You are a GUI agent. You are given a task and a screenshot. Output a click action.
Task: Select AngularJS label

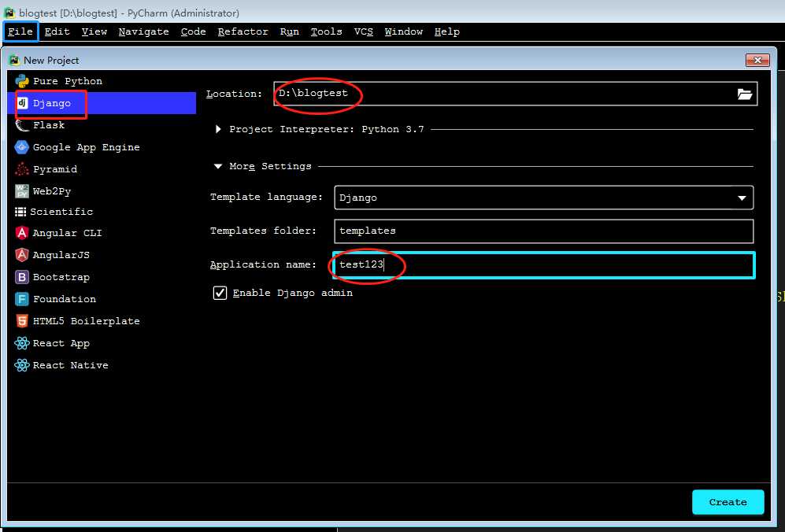point(61,255)
